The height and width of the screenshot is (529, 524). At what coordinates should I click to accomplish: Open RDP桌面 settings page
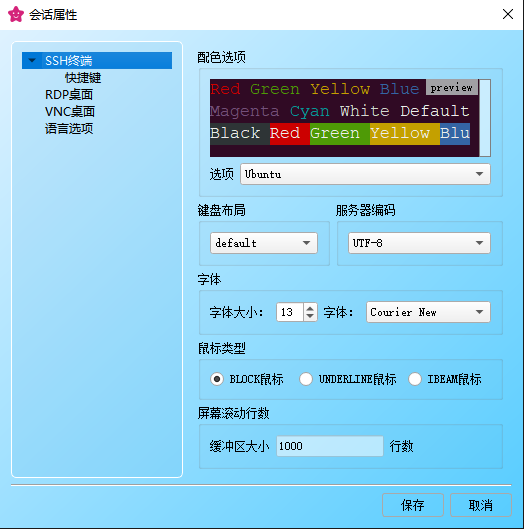(69, 94)
